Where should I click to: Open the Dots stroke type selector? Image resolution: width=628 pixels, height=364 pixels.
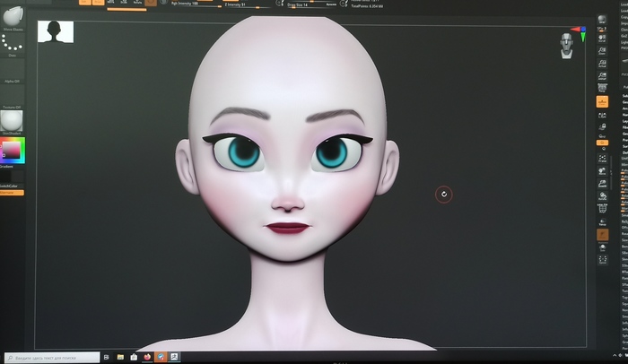[13, 44]
